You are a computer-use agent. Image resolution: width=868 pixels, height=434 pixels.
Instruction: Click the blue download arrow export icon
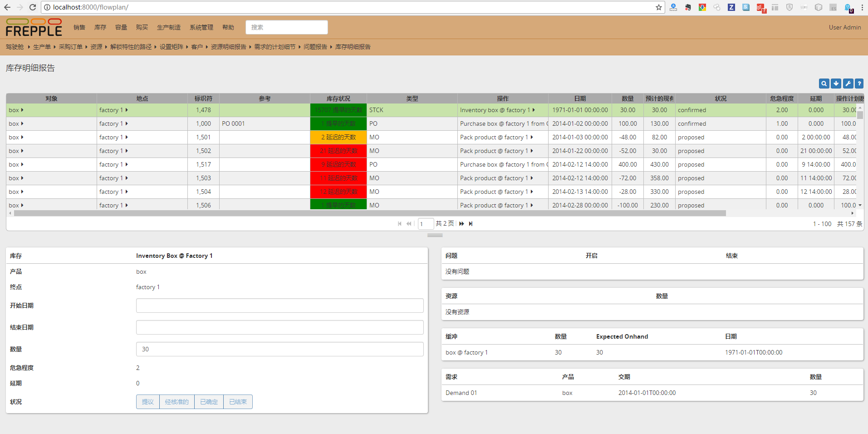click(x=835, y=84)
